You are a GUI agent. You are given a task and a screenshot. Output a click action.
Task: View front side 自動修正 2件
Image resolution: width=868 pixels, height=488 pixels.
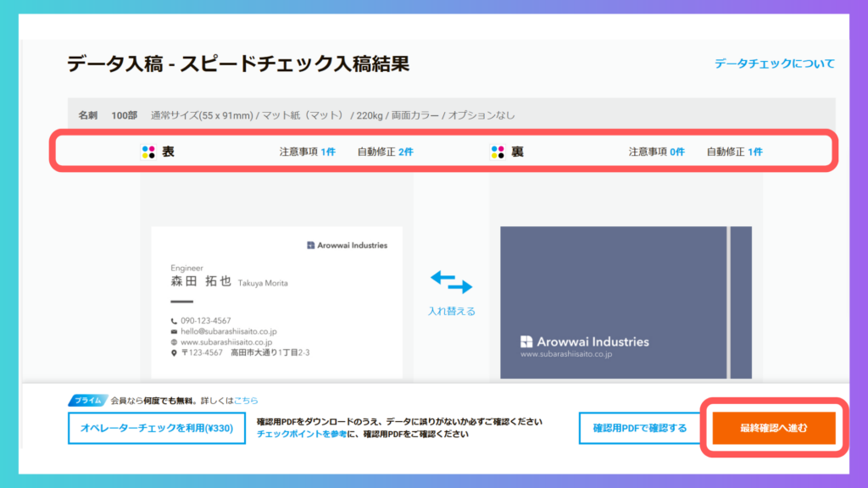point(385,152)
